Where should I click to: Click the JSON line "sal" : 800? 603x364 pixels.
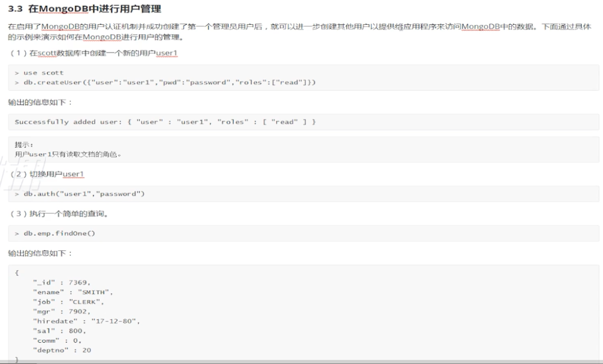click(59, 330)
